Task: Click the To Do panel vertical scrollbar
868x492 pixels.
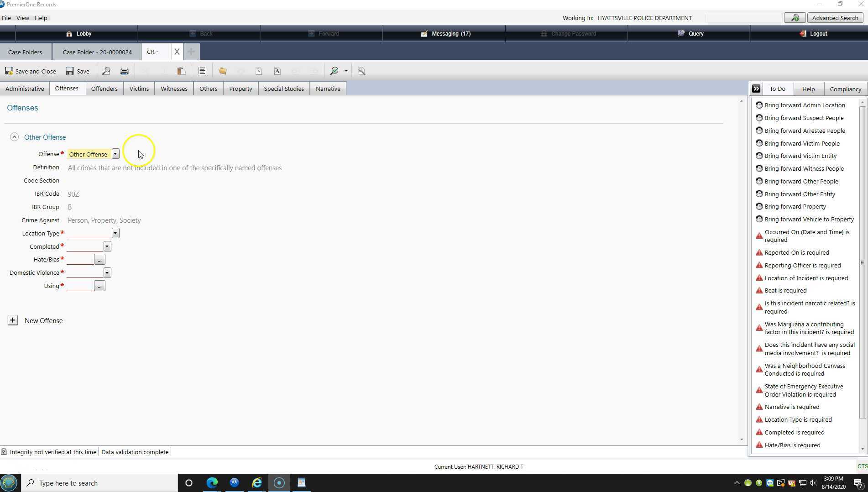Action: [x=862, y=262]
